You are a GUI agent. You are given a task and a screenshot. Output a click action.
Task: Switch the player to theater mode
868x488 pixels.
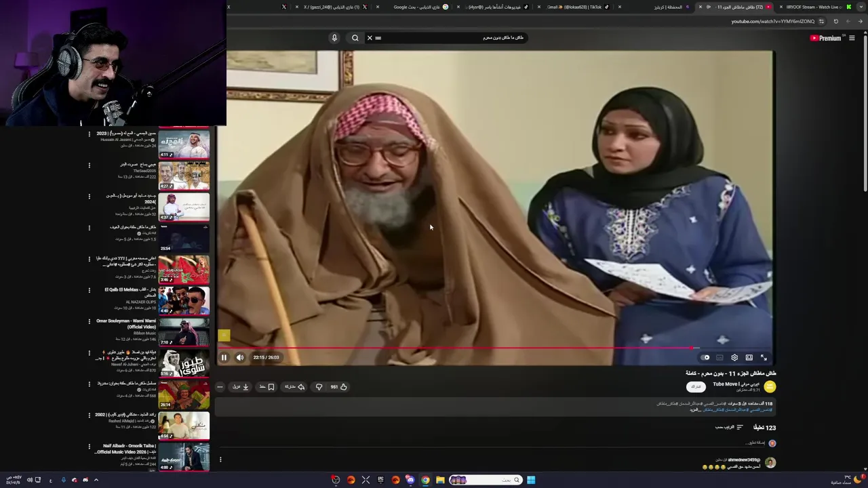[x=749, y=357]
